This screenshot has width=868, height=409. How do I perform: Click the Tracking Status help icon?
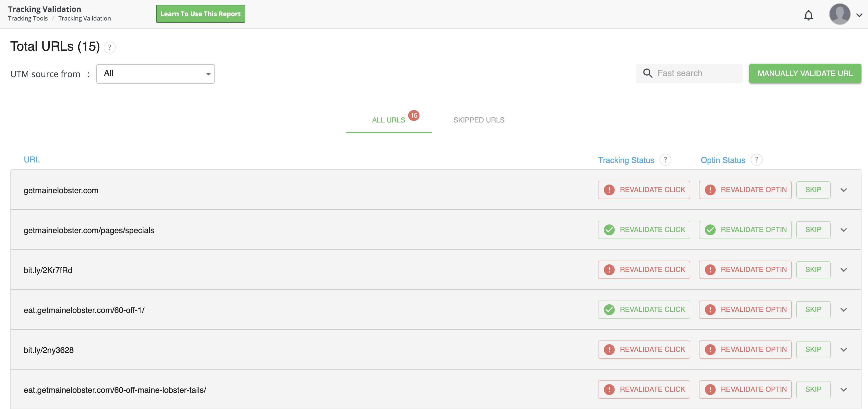pos(665,160)
